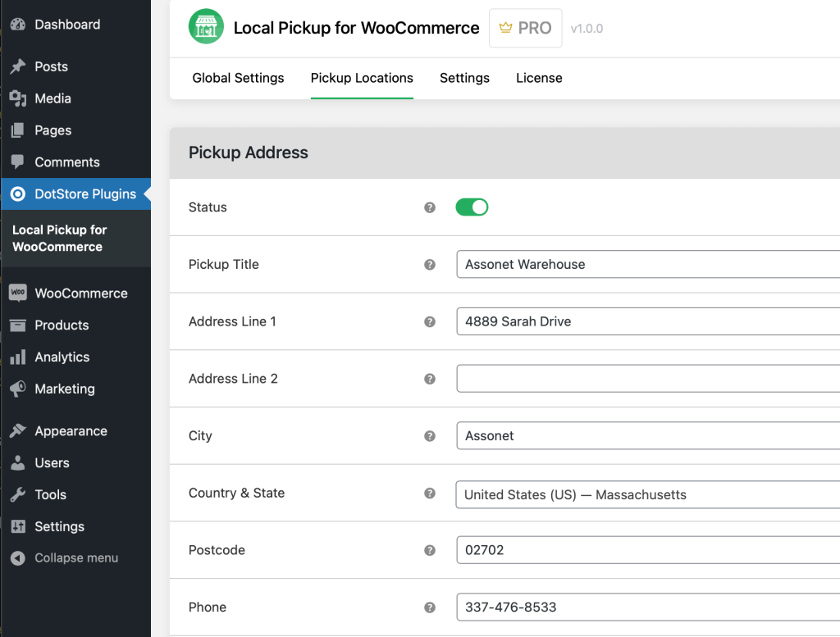Image resolution: width=840 pixels, height=637 pixels.
Task: Open the Analytics section icon
Action: (20, 357)
